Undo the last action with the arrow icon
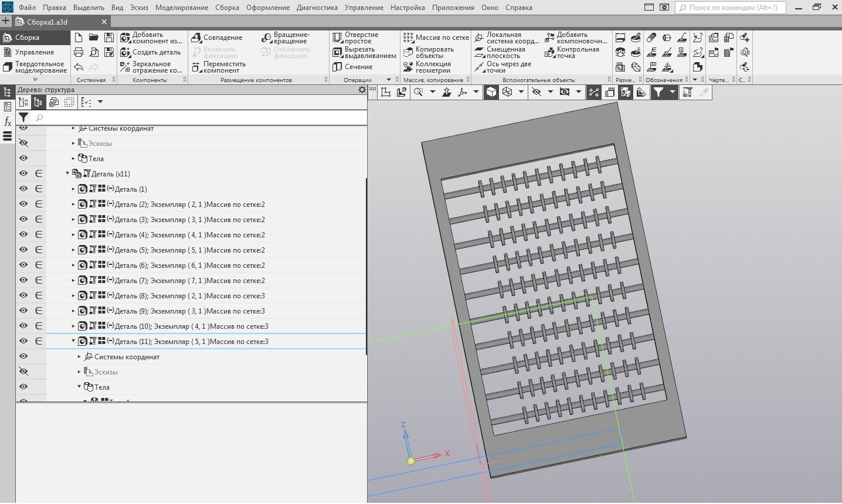The image size is (842, 504). pos(79,67)
